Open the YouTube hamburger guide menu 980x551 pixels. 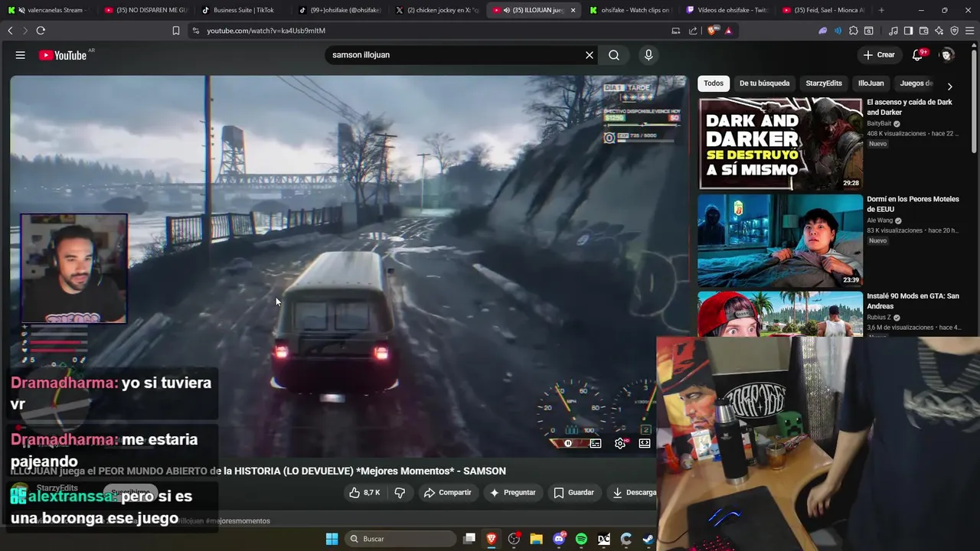tap(21, 55)
